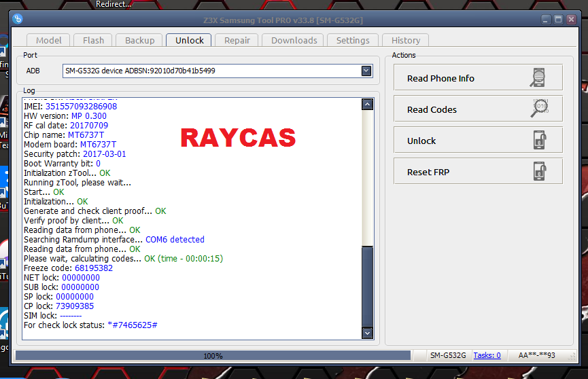Click the COM6 detected text

(175, 240)
